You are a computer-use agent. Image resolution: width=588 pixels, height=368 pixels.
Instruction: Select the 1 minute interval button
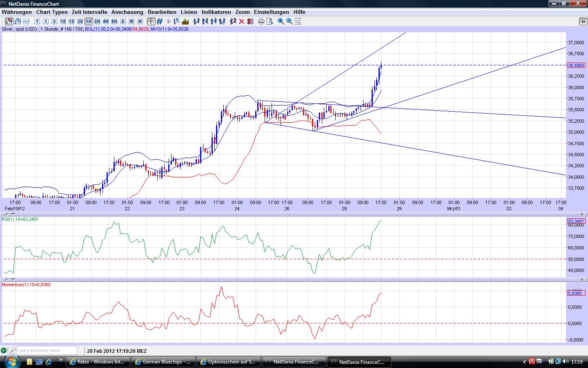[x=46, y=21]
